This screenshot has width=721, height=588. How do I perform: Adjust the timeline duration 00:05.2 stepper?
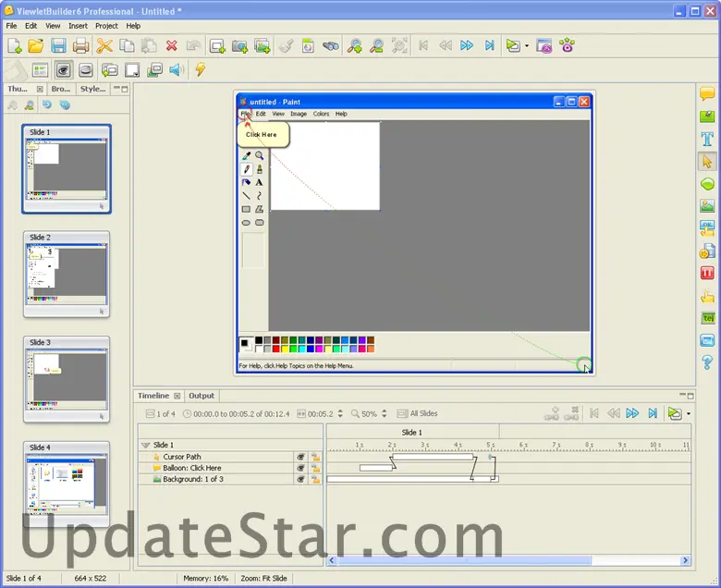(x=340, y=413)
